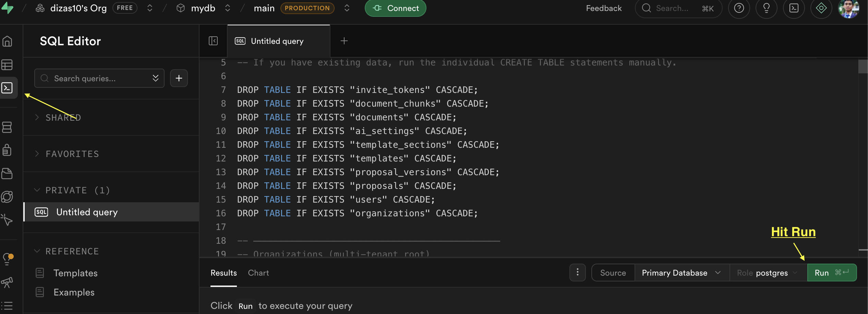Screen dimensions: 868x314
Task: Open the results more options kebab menu
Action: click(578, 273)
